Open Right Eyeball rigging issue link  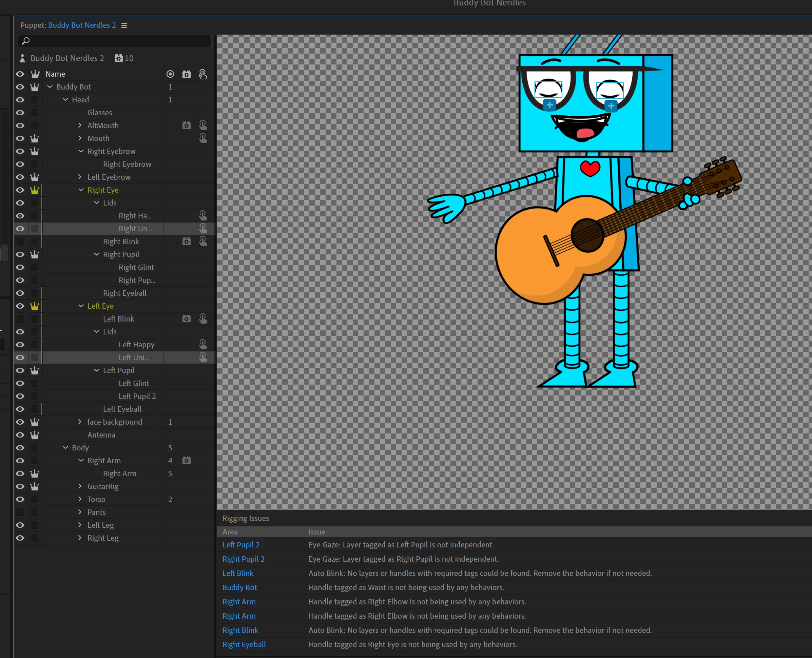point(244,644)
